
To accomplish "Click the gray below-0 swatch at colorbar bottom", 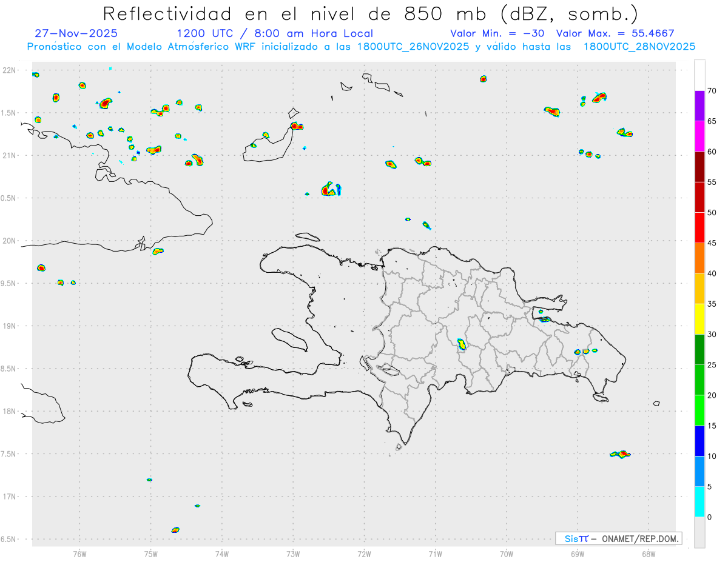I will 699,532.
